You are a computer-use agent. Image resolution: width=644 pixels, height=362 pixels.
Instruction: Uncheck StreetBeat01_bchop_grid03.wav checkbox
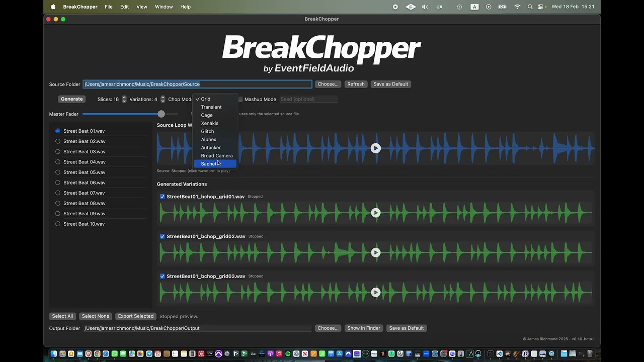click(x=162, y=276)
